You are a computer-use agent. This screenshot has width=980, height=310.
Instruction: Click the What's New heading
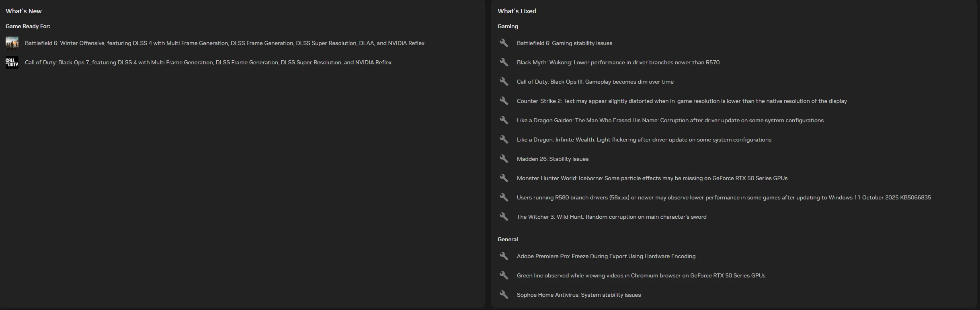pyautogui.click(x=24, y=11)
